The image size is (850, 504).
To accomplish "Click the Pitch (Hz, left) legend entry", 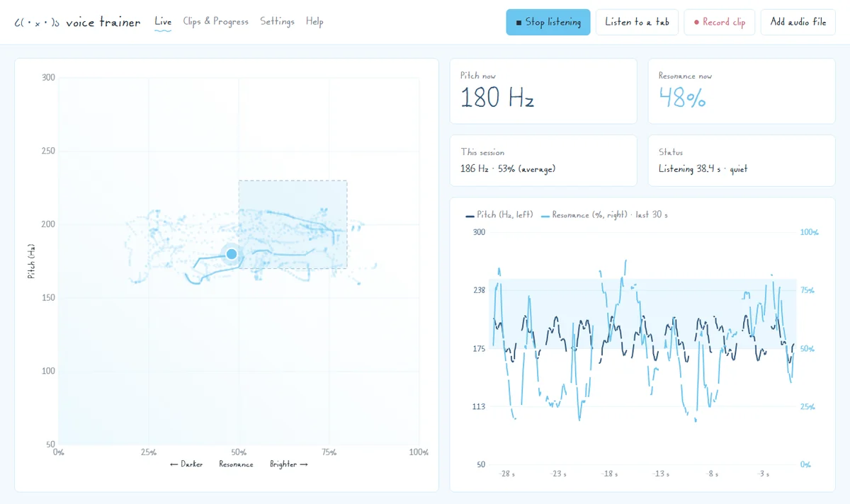I will click(x=499, y=214).
